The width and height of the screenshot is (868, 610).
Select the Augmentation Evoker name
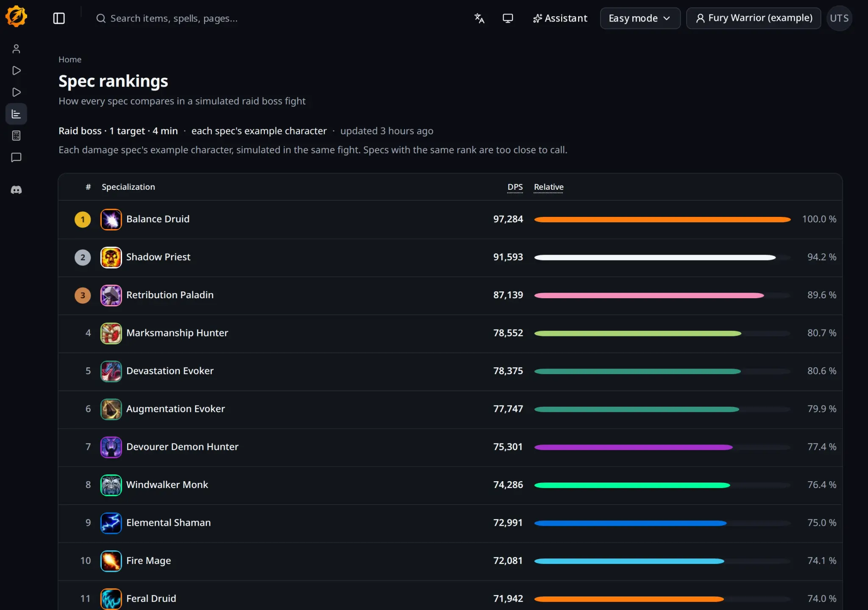[175, 409]
